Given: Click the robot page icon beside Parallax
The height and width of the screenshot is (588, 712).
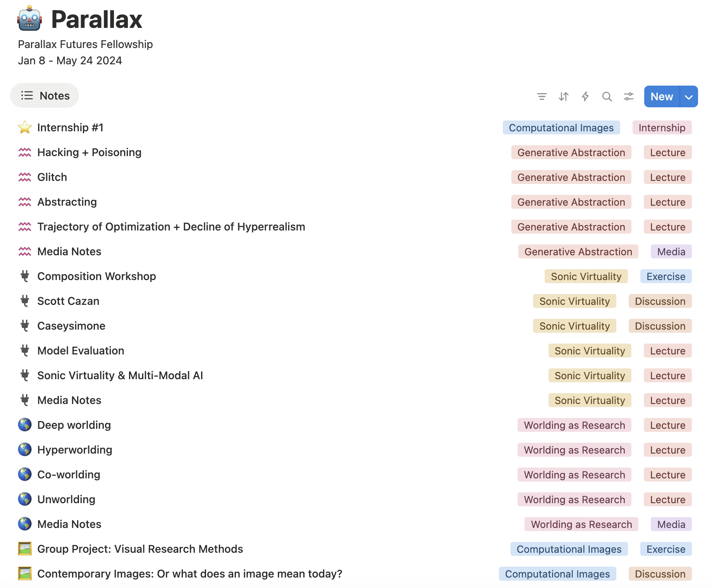Looking at the screenshot, I should (x=29, y=19).
